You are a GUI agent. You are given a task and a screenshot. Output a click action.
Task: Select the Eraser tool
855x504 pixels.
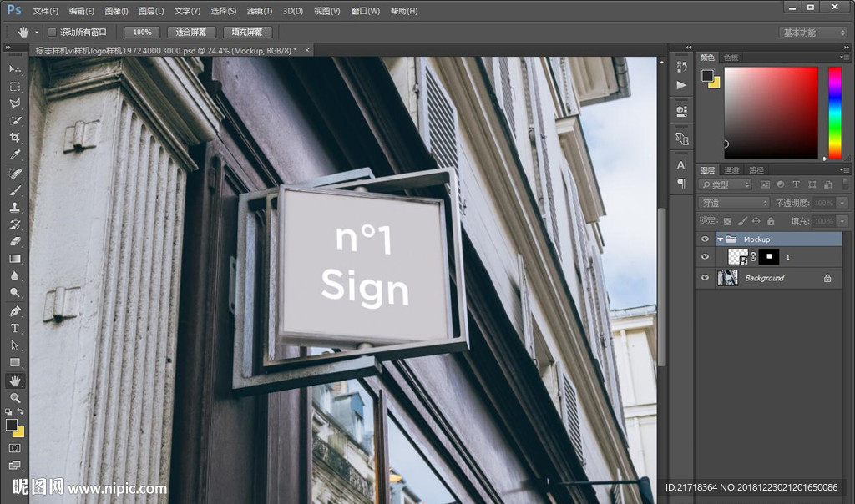[15, 241]
